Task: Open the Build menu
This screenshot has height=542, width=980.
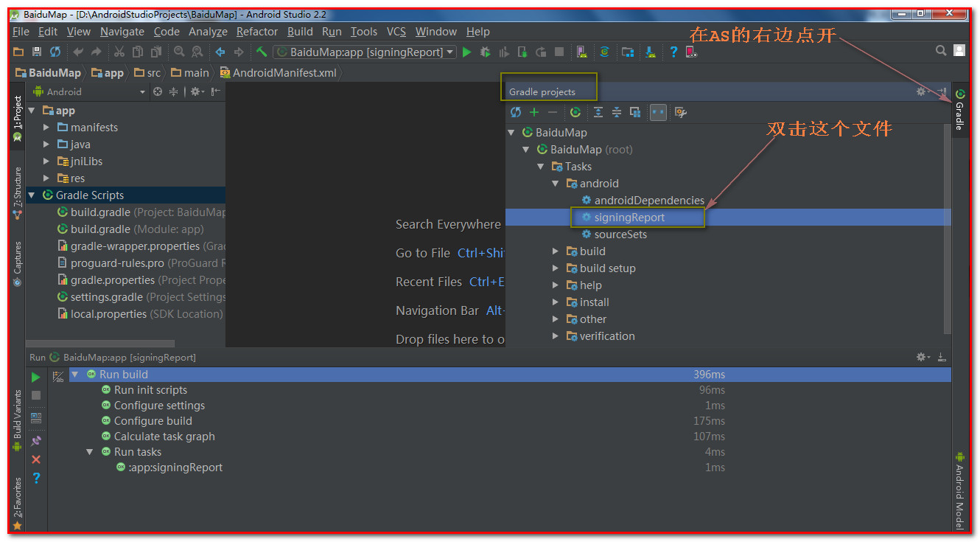Action: coord(300,32)
